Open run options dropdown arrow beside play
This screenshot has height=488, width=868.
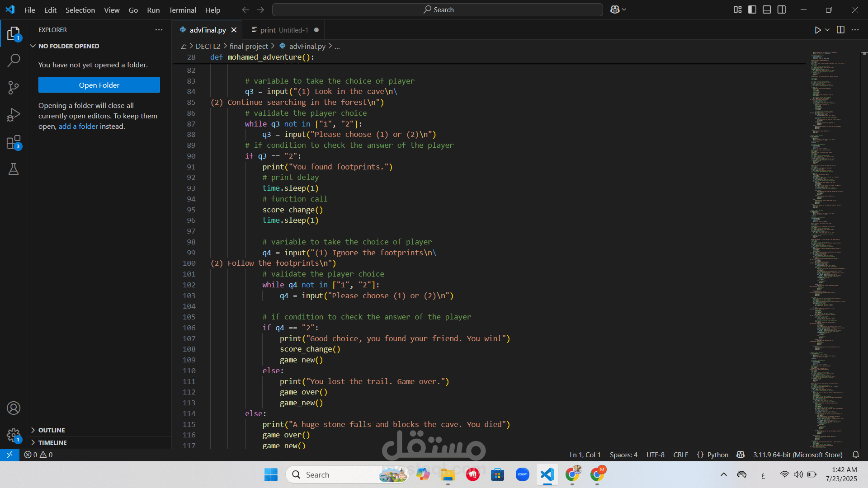(827, 30)
